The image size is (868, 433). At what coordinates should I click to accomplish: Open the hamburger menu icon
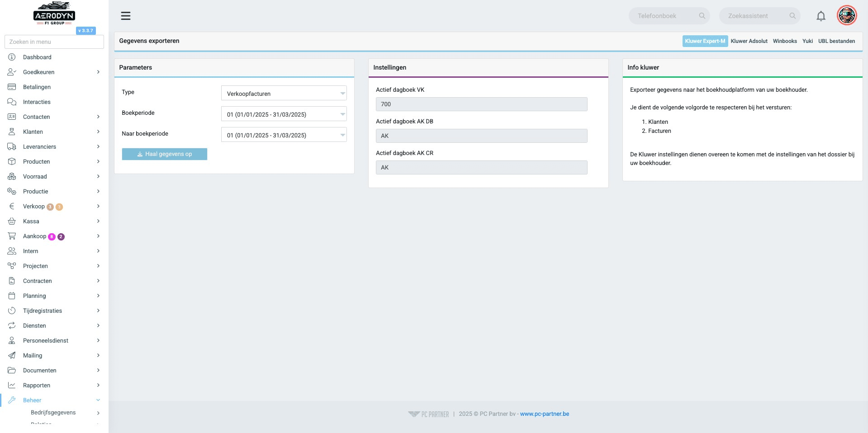126,16
